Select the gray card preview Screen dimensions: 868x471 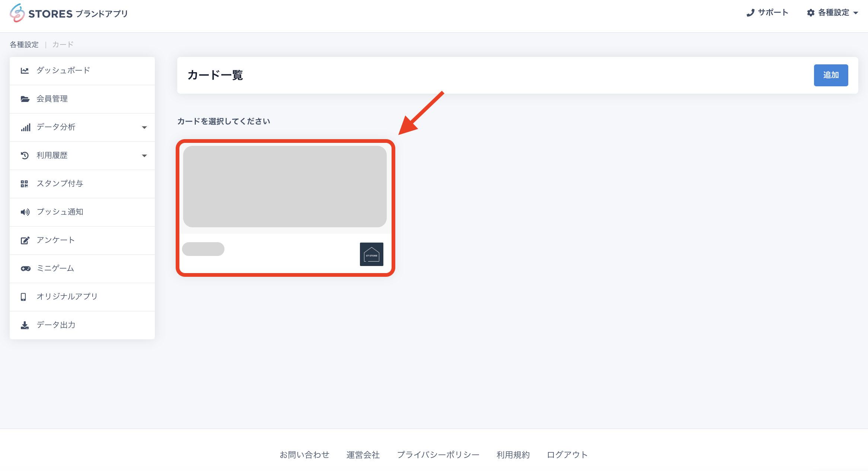click(285, 186)
